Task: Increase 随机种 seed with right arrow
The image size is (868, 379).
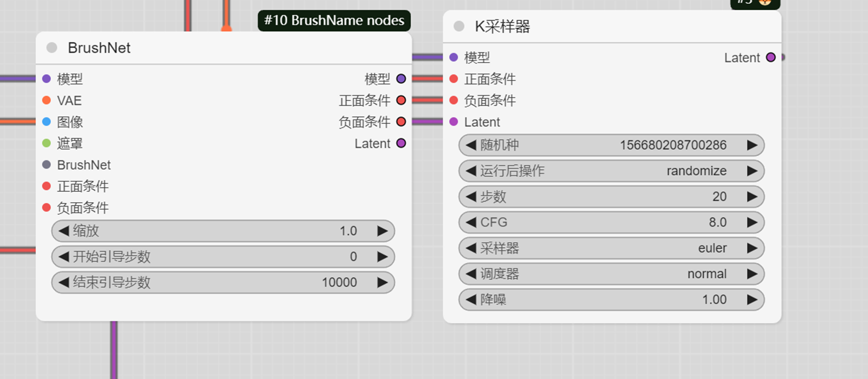Action: point(752,145)
